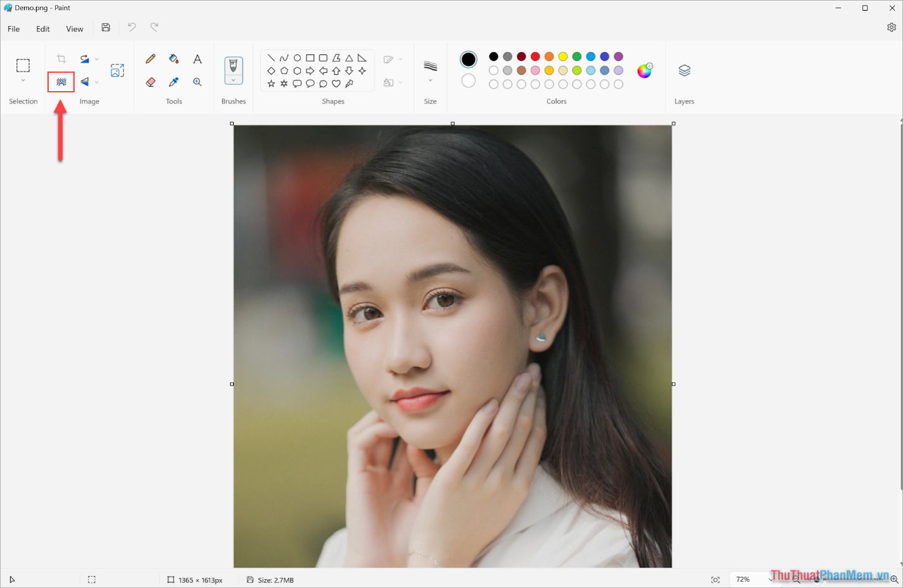Screen dimensions: 903x588
Task: Open the Resize image dialog
Action: click(x=117, y=71)
